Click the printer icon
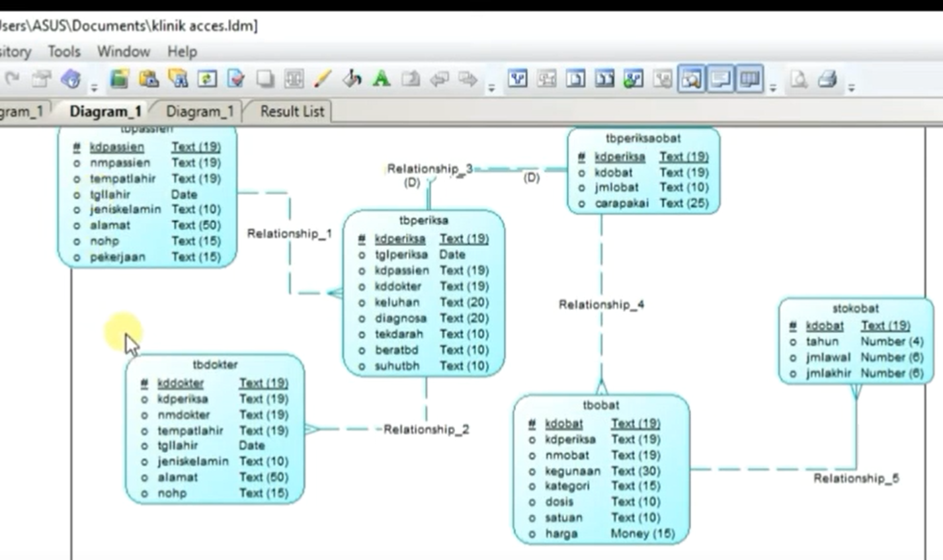 coord(827,79)
